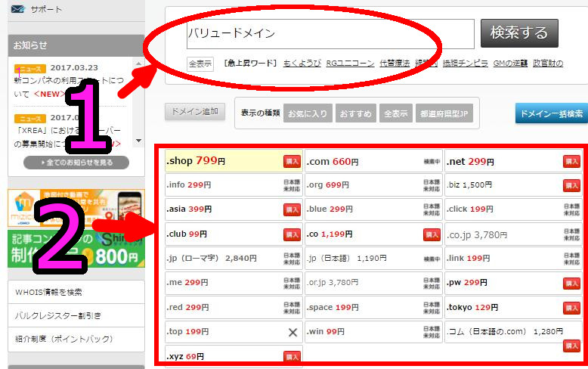588x369 pixels.
Task: Click 購入 for the .club domain
Action: click(x=292, y=234)
